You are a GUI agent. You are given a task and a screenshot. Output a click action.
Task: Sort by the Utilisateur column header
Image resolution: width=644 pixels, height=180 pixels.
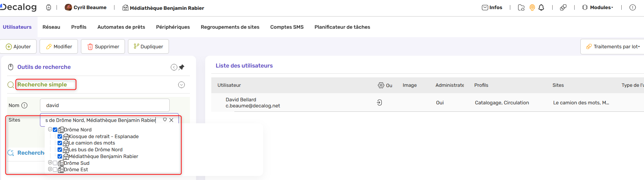point(229,85)
